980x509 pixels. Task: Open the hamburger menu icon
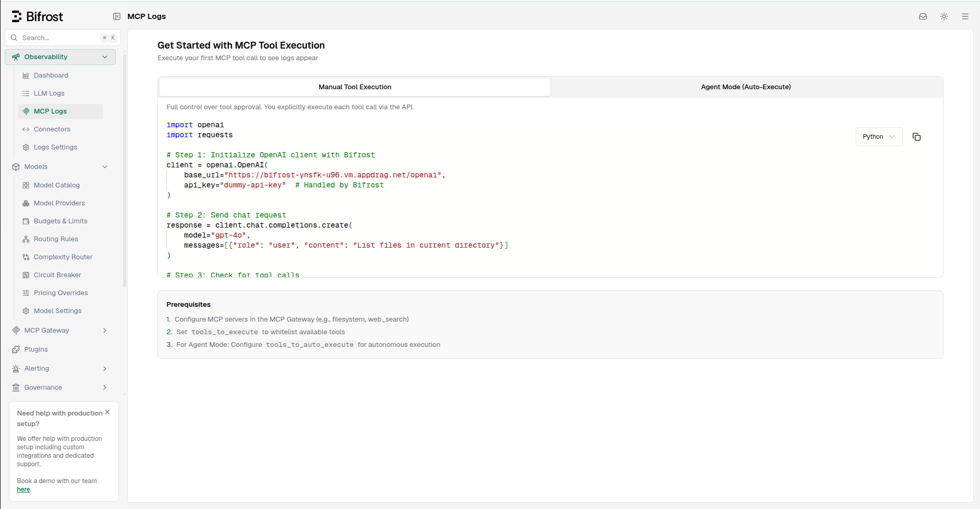[x=965, y=16]
